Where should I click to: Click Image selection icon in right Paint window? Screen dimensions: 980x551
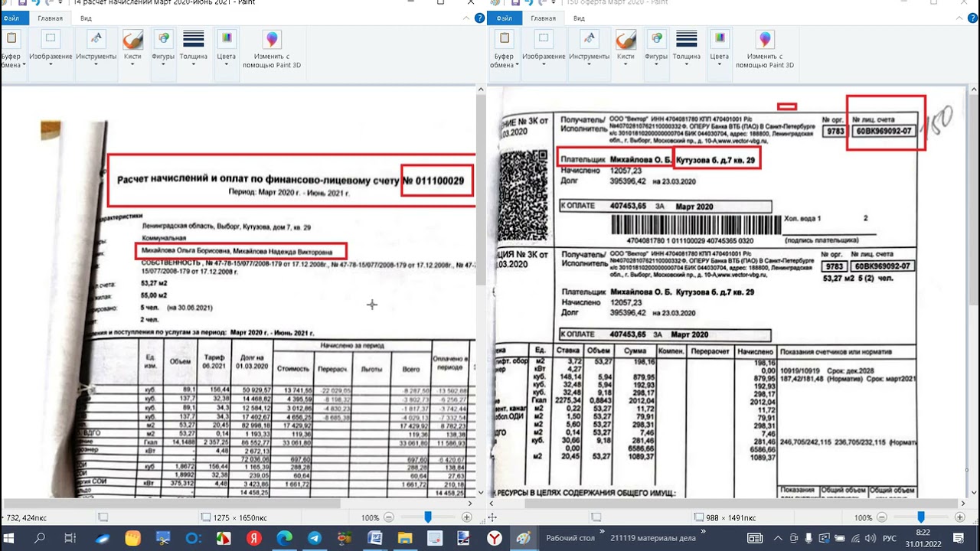[544, 38]
